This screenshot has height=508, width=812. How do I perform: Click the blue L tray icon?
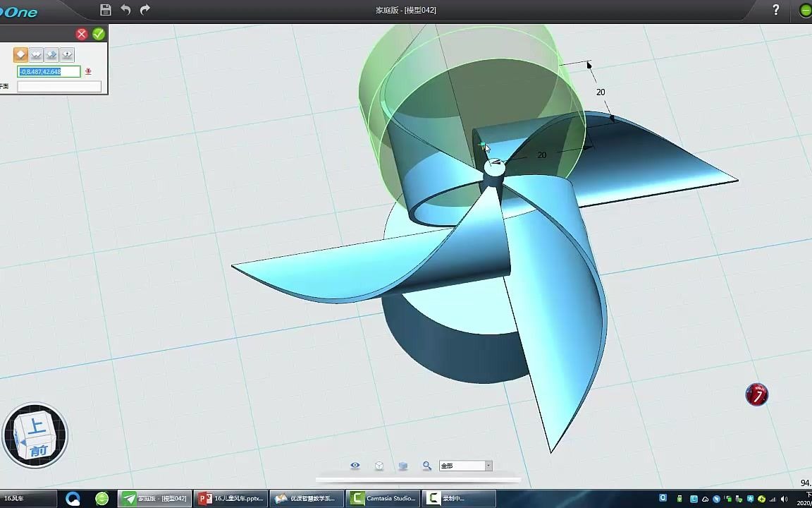[x=694, y=499]
